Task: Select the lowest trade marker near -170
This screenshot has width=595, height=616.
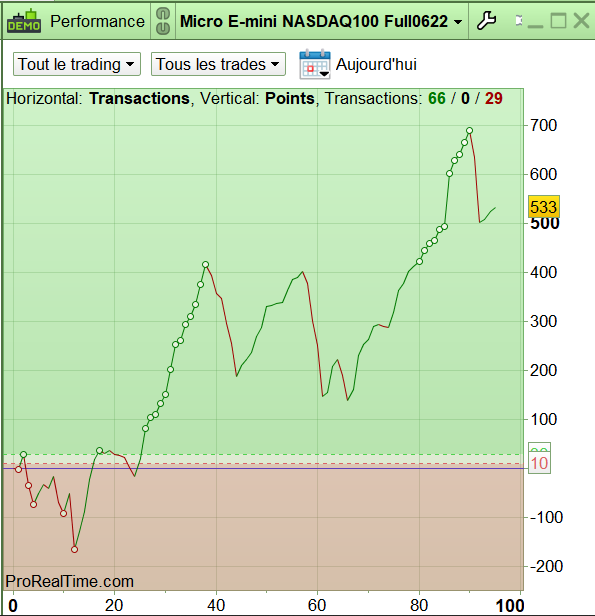Action: click(x=74, y=549)
